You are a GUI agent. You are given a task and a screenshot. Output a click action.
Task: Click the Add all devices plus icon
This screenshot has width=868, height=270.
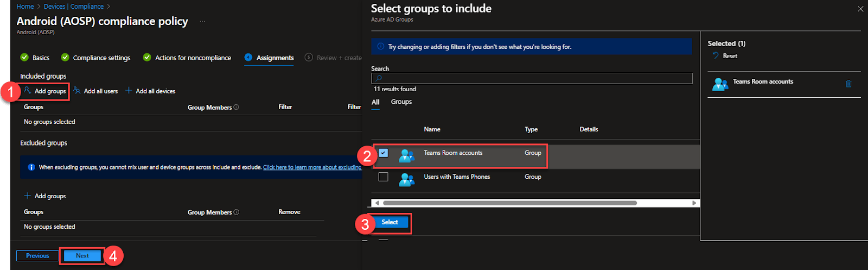click(129, 91)
